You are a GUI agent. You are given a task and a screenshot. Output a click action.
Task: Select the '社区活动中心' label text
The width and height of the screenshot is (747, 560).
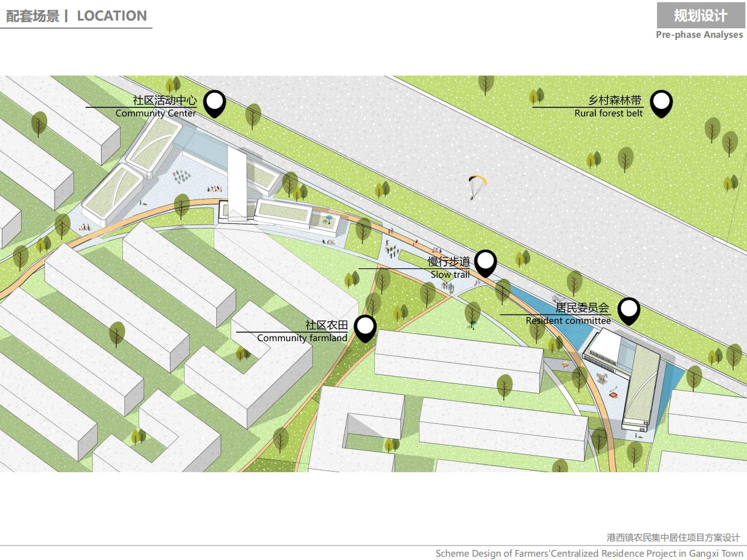pyautogui.click(x=165, y=101)
